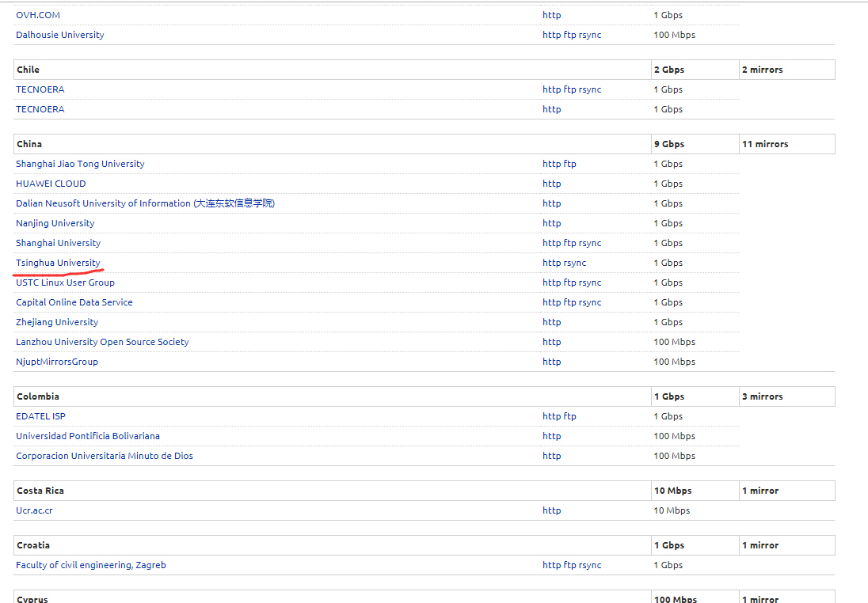Click the '11 mirrors' count for China
The image size is (868, 603).
pyautogui.click(x=765, y=144)
